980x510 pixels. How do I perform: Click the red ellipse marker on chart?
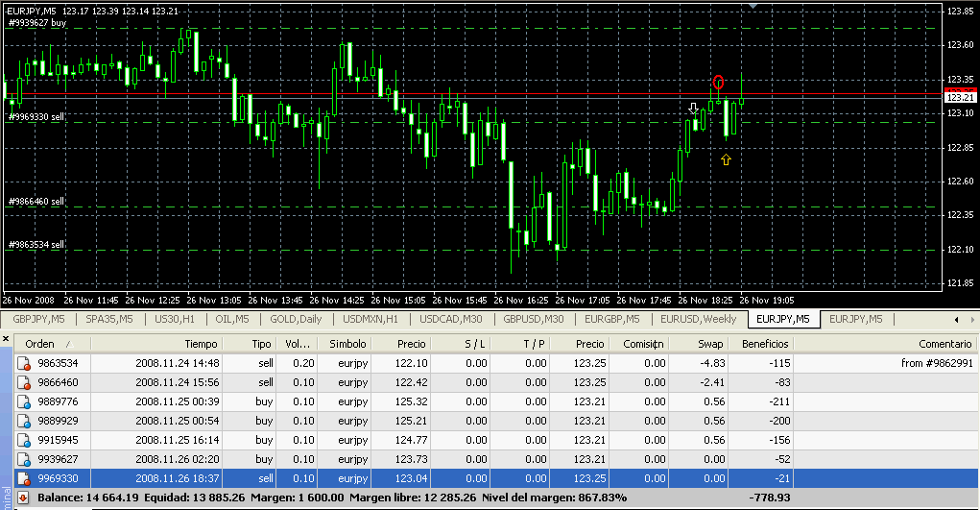[x=718, y=82]
